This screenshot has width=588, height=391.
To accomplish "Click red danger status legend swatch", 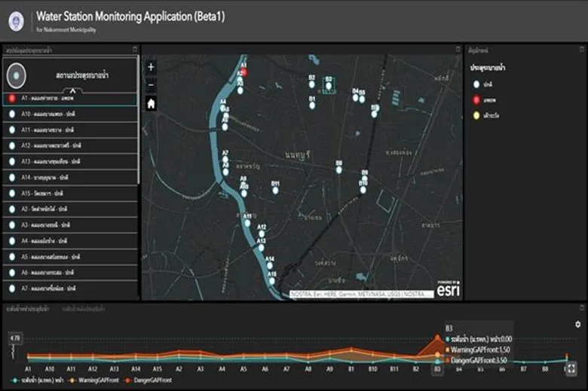I will click(476, 100).
